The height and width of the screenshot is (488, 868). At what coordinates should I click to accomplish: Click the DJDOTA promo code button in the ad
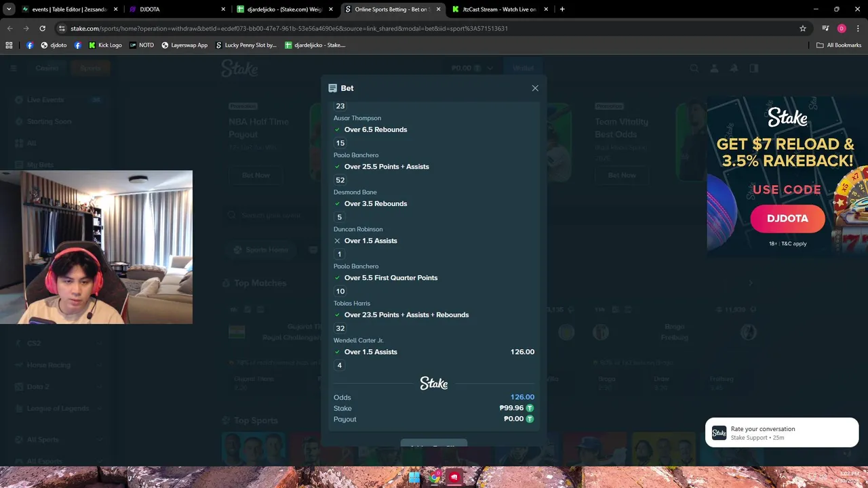[x=787, y=218]
